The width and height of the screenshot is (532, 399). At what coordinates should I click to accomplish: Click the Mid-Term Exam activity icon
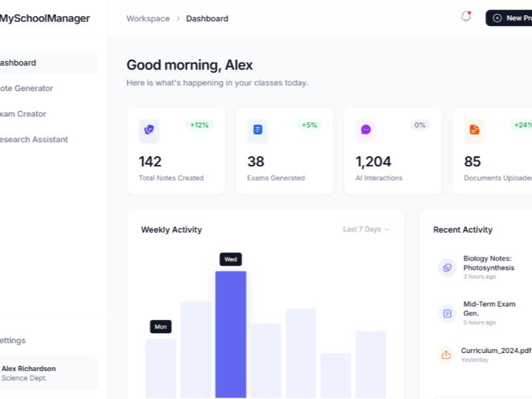tap(447, 313)
